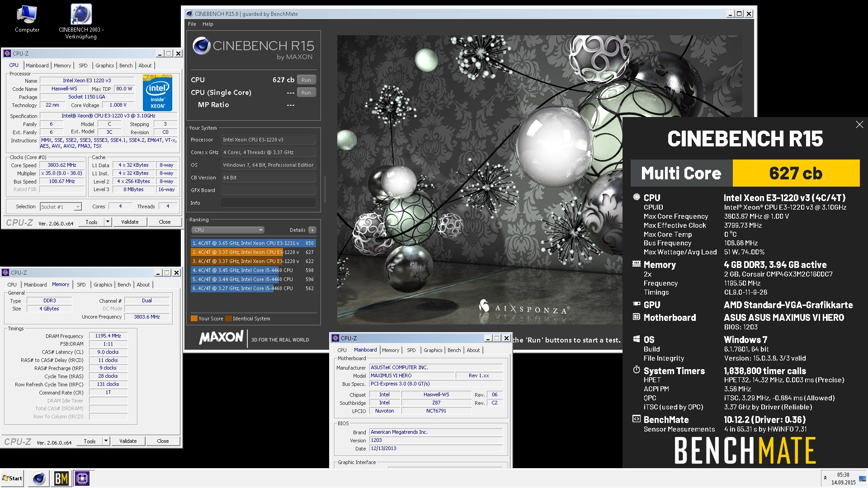Select ranking entry 3 with score 622
The height and width of the screenshot is (488, 868).
253,261
